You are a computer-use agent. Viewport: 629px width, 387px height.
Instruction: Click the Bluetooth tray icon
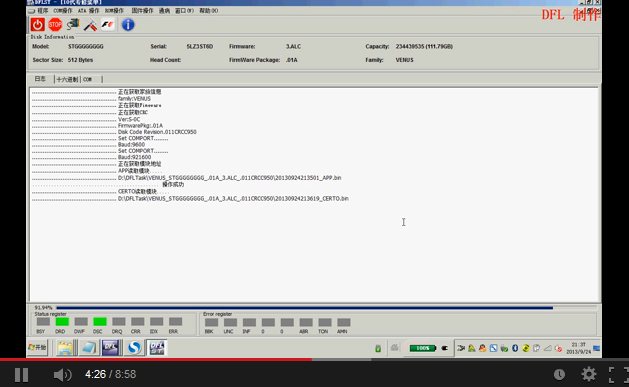515,348
